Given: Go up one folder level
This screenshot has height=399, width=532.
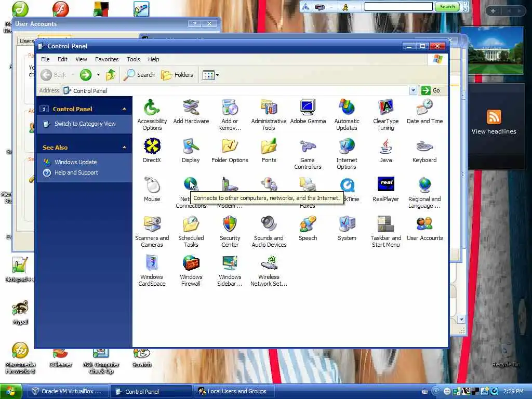Looking at the screenshot, I should 111,75.
